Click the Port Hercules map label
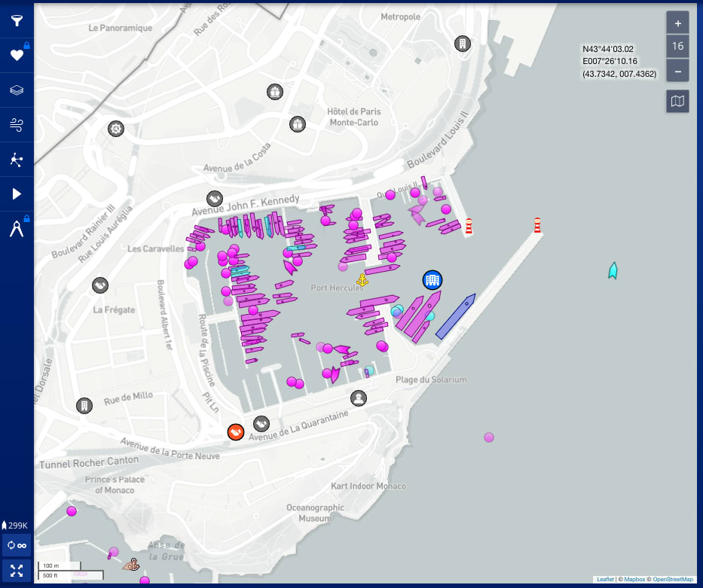 pos(337,288)
